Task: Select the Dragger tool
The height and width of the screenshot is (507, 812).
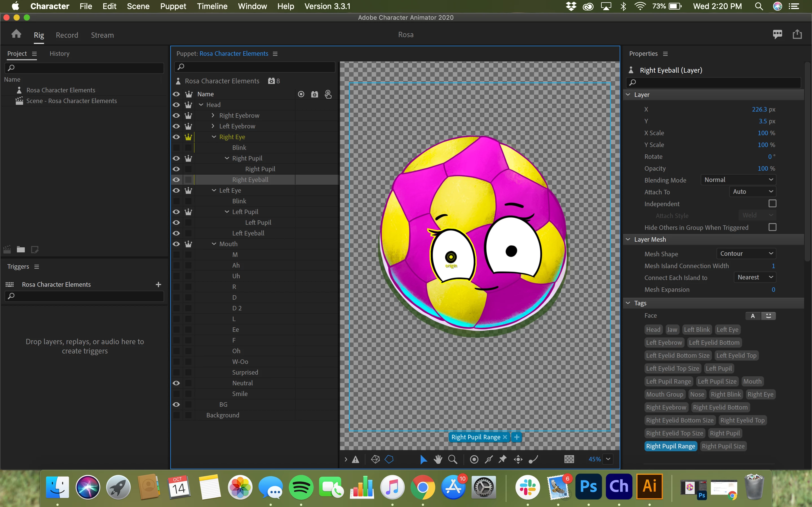Action: [518, 459]
